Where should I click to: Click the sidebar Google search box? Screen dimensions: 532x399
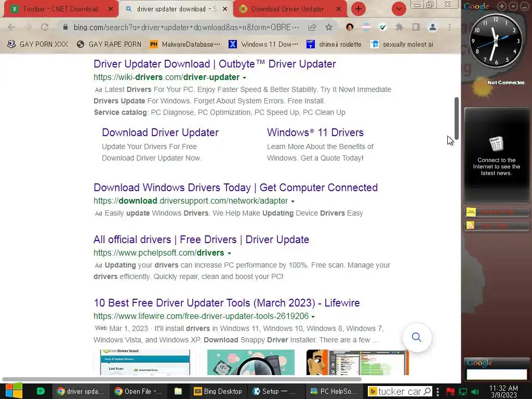tap(496, 375)
